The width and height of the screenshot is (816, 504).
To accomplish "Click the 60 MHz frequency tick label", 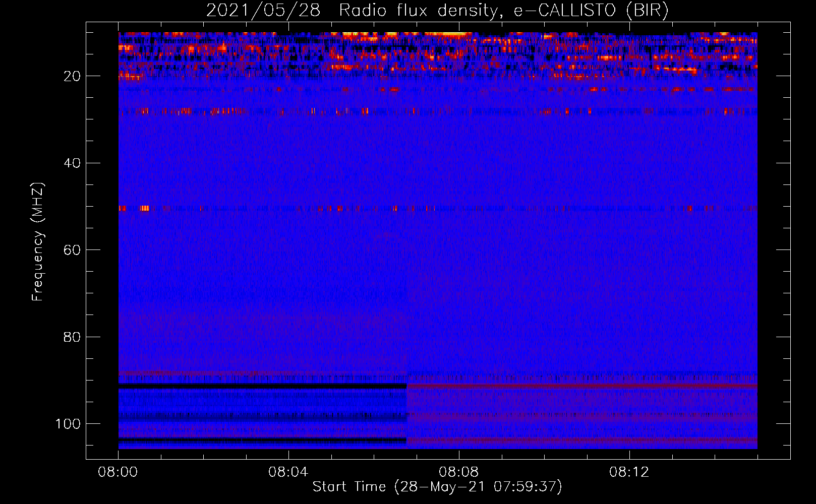I will pyautogui.click(x=73, y=250).
